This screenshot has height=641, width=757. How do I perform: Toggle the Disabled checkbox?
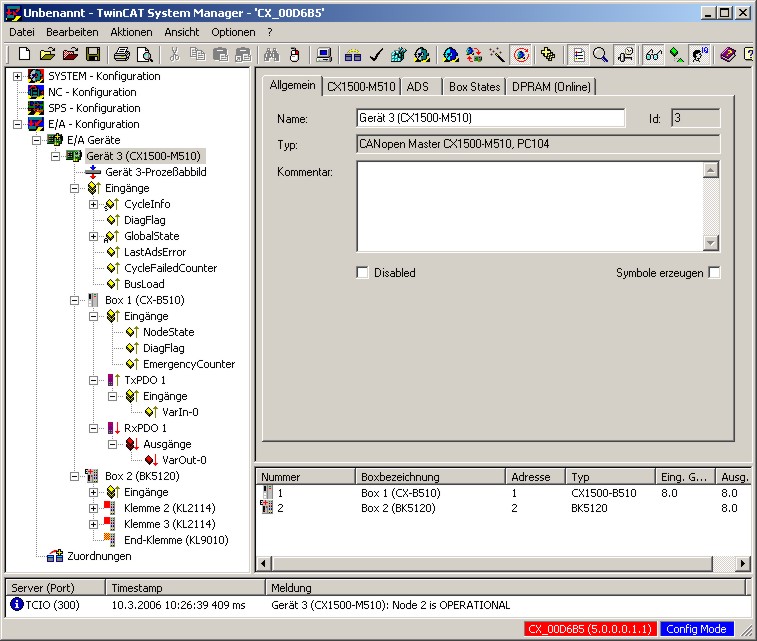click(362, 272)
